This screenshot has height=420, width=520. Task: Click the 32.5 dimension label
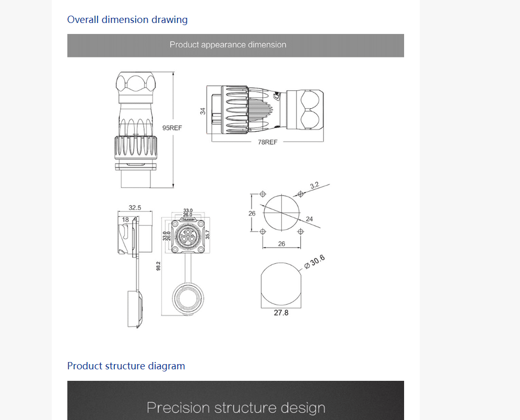(x=135, y=207)
